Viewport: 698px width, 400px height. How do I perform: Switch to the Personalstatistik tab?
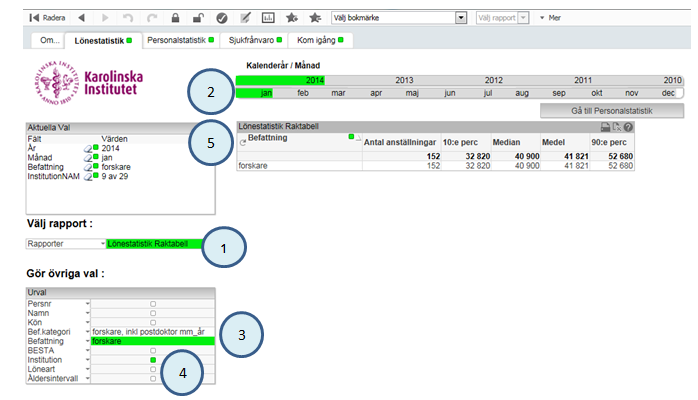click(180, 40)
